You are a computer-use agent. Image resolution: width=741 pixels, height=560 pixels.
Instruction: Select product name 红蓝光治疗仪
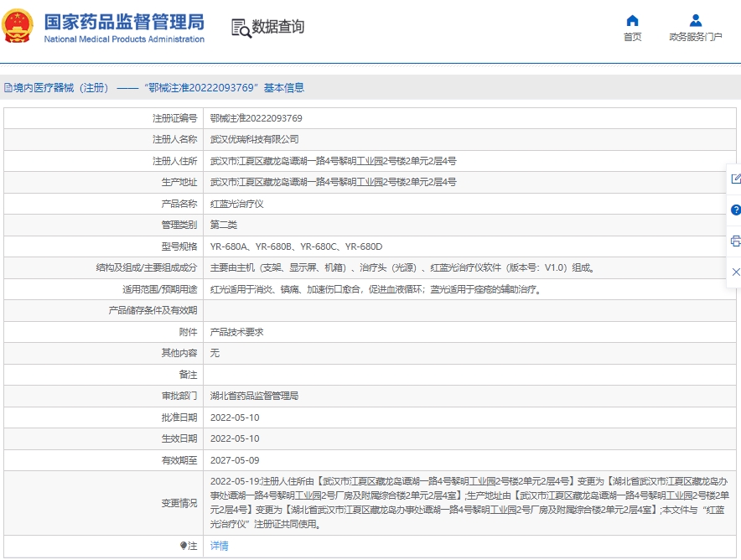click(236, 204)
